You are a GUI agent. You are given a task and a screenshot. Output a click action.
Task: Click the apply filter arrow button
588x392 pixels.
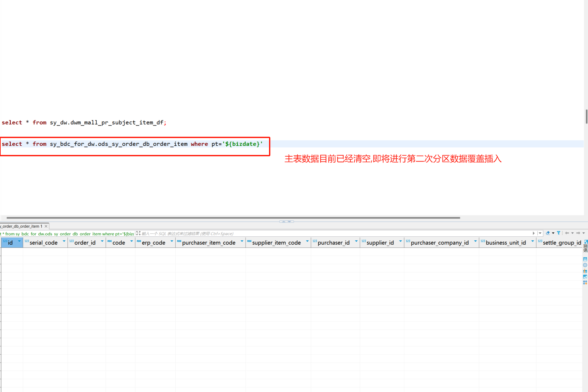pyautogui.click(x=533, y=233)
